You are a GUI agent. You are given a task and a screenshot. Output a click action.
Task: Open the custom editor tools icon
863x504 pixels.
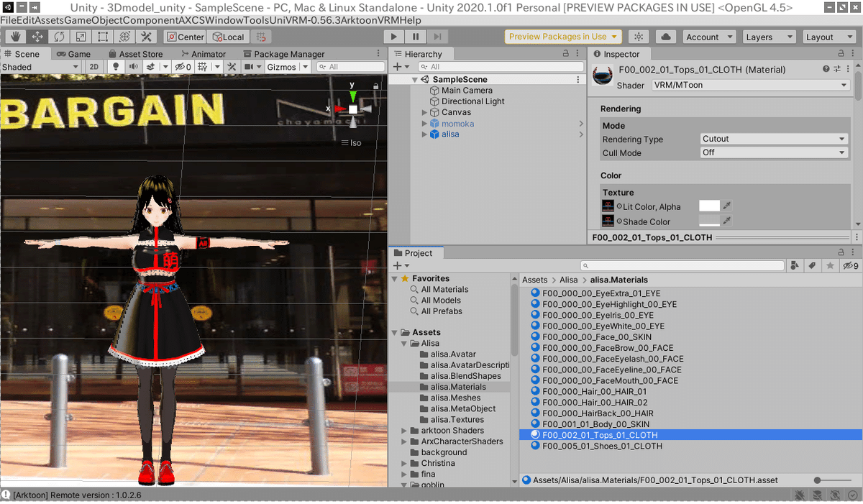click(147, 37)
